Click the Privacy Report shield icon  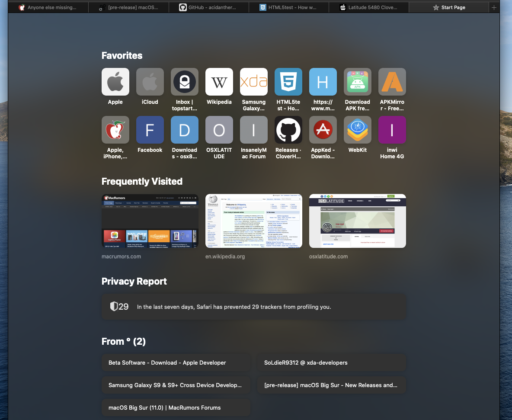click(114, 306)
